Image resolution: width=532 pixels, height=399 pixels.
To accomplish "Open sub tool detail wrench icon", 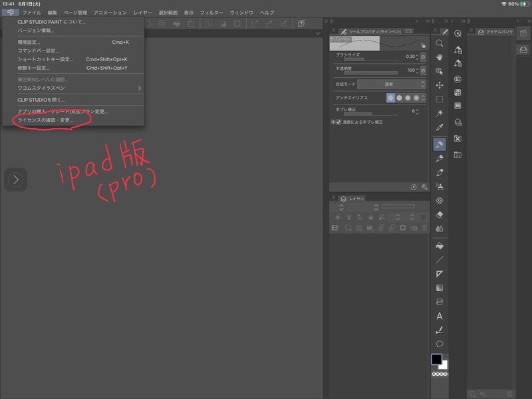I will click(424, 187).
